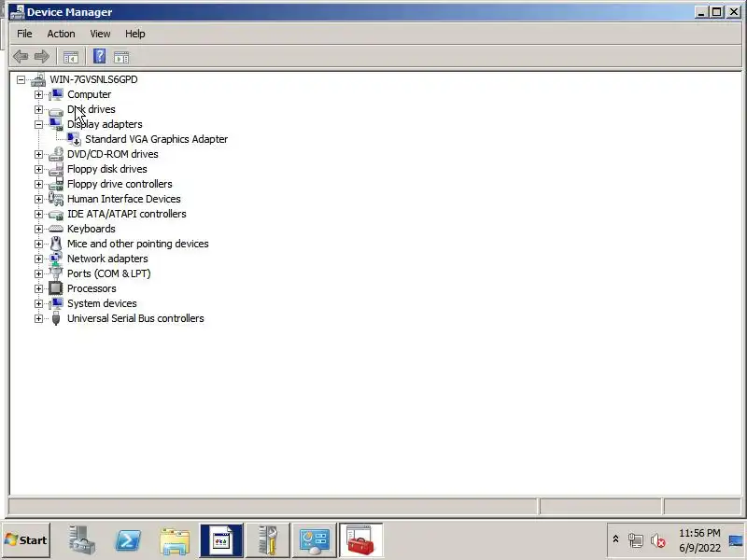The height and width of the screenshot is (560, 747).
Task: Open the Action menu
Action: [x=61, y=34]
